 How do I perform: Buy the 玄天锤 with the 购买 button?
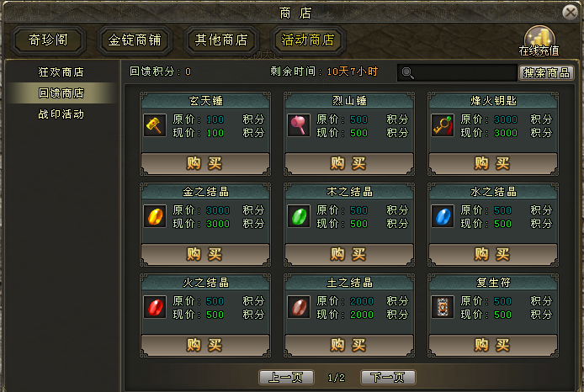click(204, 163)
